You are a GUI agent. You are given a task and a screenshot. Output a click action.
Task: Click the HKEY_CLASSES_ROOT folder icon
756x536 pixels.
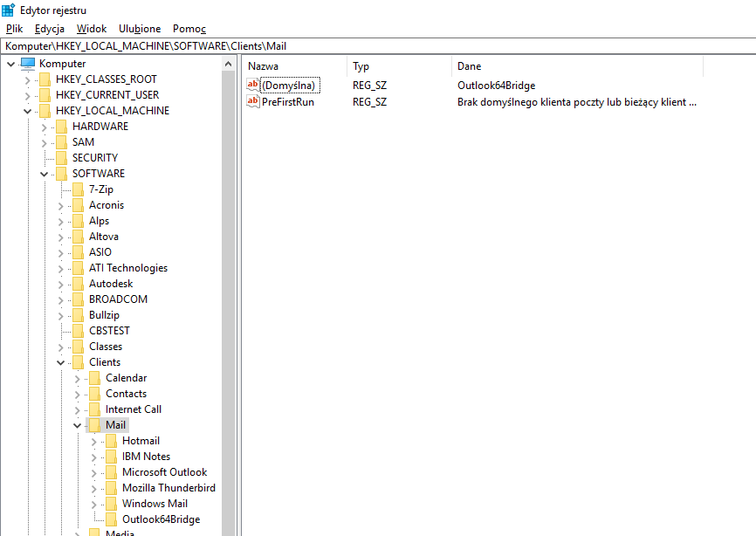[x=45, y=79]
